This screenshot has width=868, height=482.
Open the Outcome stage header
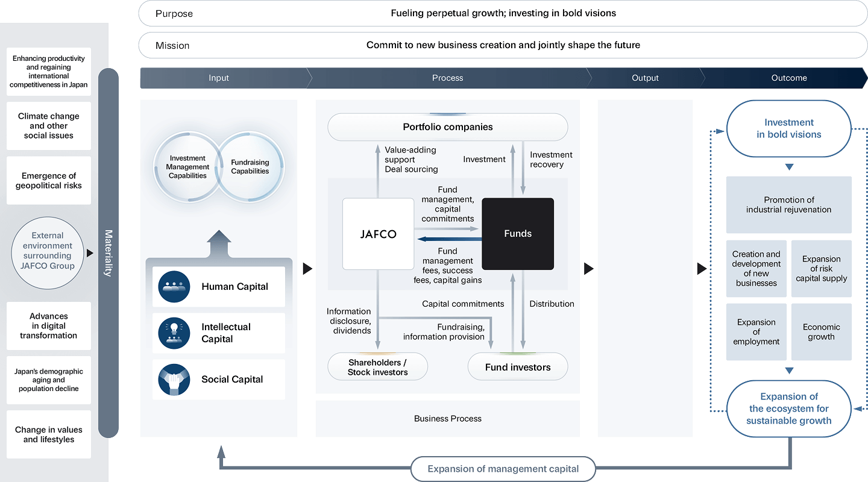tap(788, 78)
